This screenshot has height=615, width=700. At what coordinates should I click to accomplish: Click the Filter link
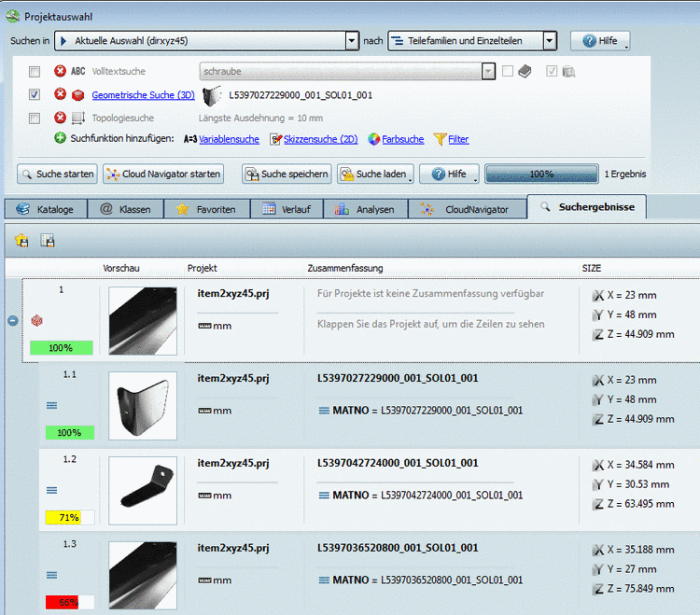coord(458,139)
